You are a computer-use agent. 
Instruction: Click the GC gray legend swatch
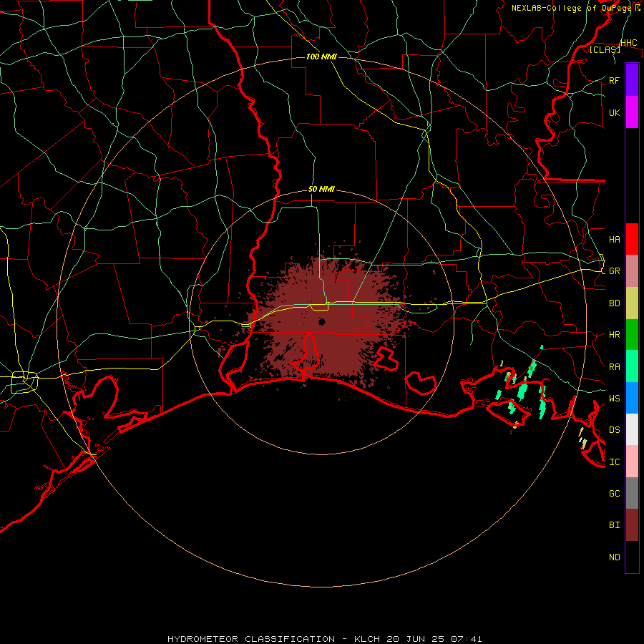coord(632,493)
